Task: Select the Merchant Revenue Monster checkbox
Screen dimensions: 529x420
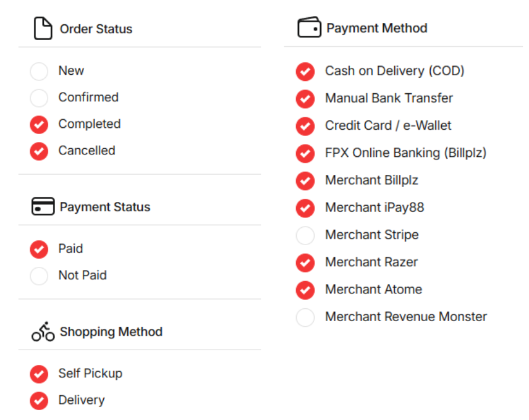Action: click(x=305, y=317)
